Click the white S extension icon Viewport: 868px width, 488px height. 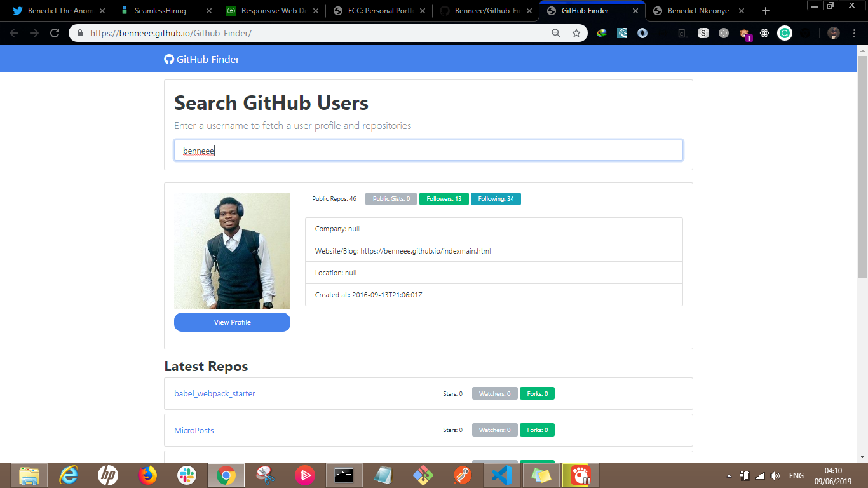(x=703, y=33)
